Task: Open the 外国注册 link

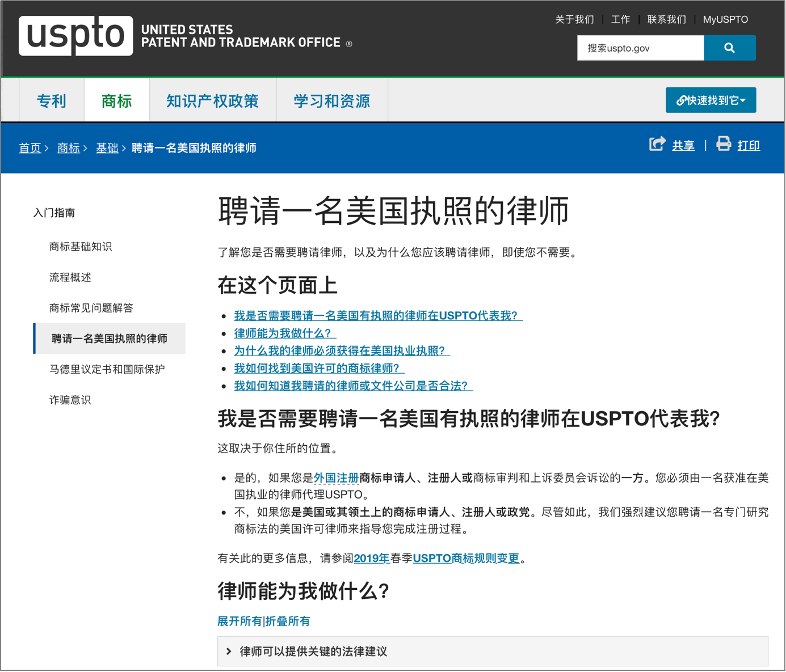Action: tap(336, 478)
